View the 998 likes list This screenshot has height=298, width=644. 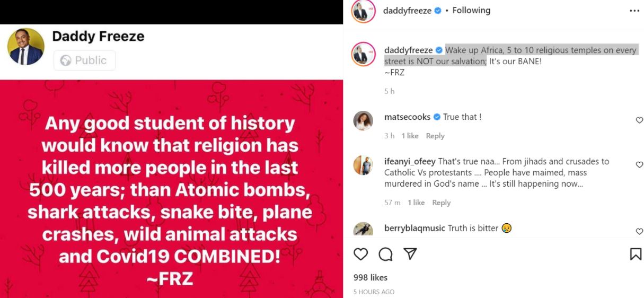click(370, 277)
